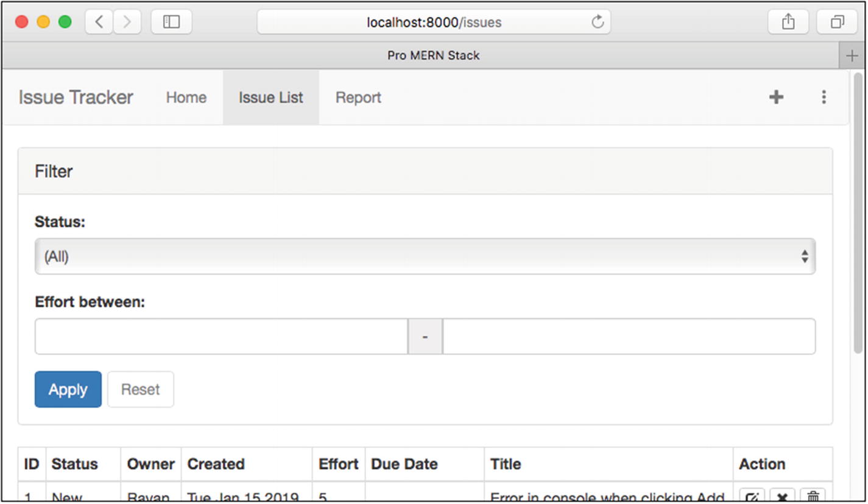The width and height of the screenshot is (868, 504).
Task: Click the plus icon to create issue
Action: (x=776, y=97)
